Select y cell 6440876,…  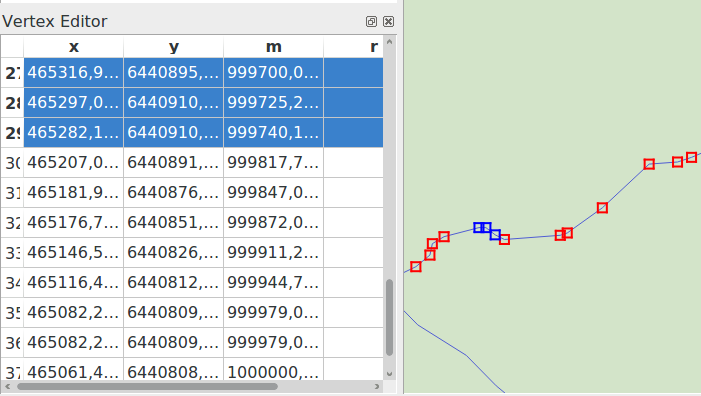(x=173, y=192)
